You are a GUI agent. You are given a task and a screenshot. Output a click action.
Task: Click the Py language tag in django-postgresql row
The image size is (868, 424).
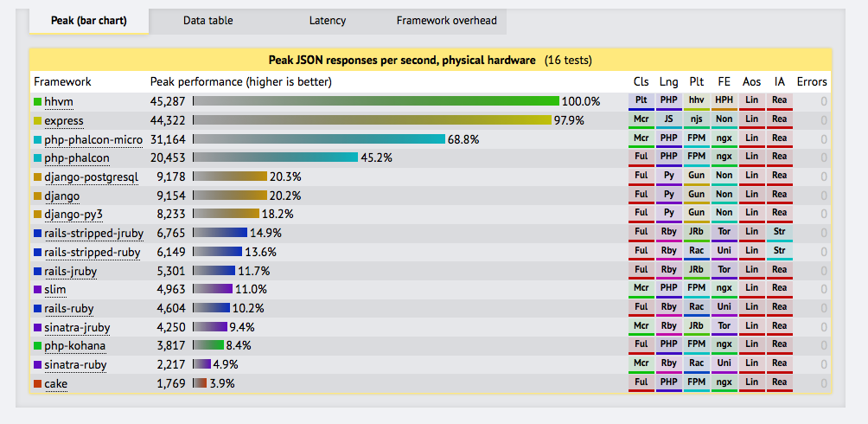(x=668, y=177)
